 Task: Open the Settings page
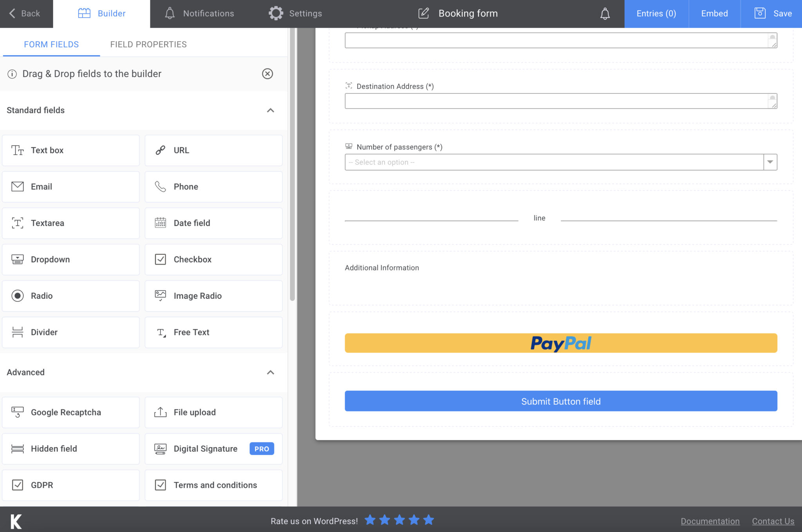point(296,13)
